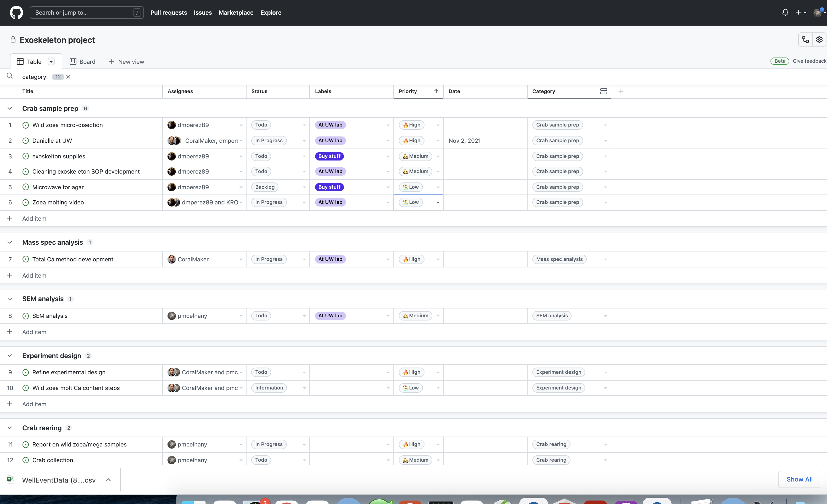The image size is (827, 504).
Task: Collapse the Experiment design group
Action: (10, 356)
